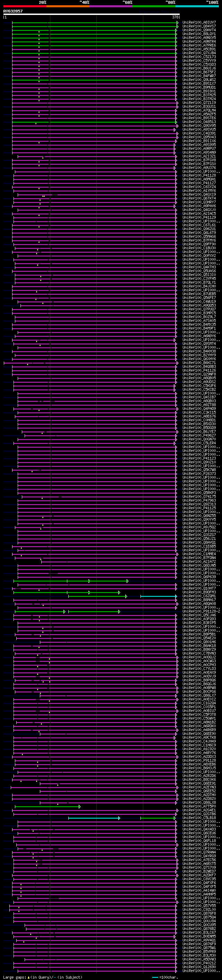Select hit label UniRef100_C7BVN3
This screenshot has height=980, width=222.
199,653
